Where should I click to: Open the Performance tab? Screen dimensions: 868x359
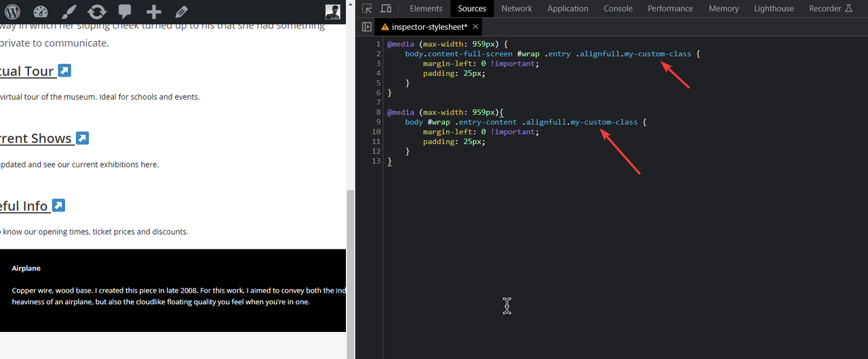670,9
